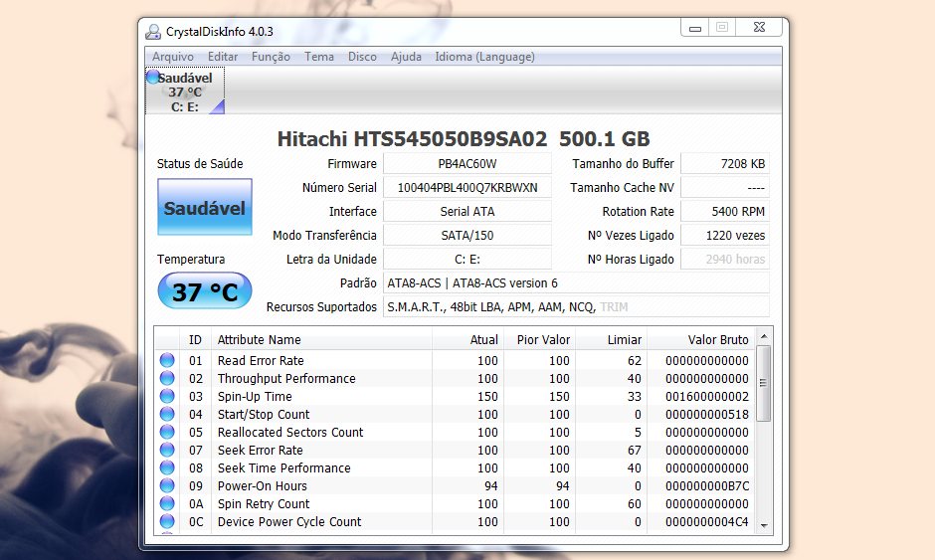
Task: Click the status orb for Seek Error Rate
Action: [x=167, y=450]
